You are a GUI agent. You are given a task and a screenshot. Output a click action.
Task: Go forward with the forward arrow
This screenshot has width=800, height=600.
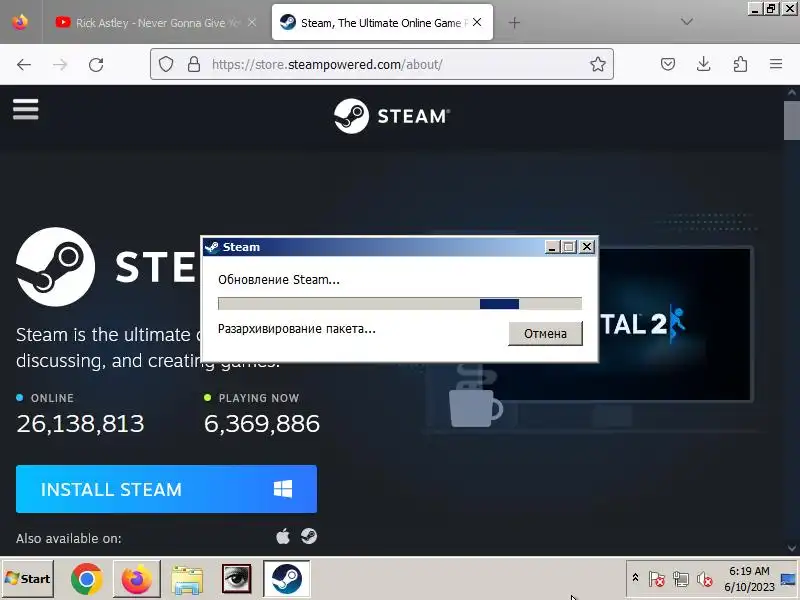[x=60, y=64]
